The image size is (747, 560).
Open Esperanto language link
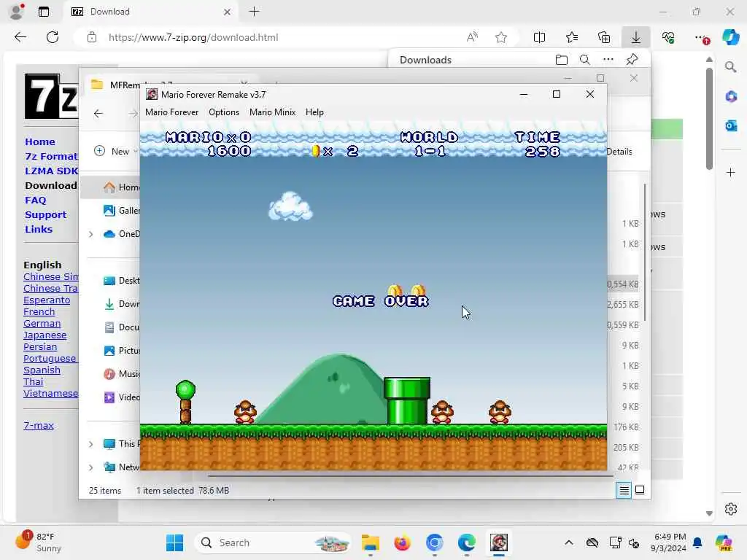47,300
